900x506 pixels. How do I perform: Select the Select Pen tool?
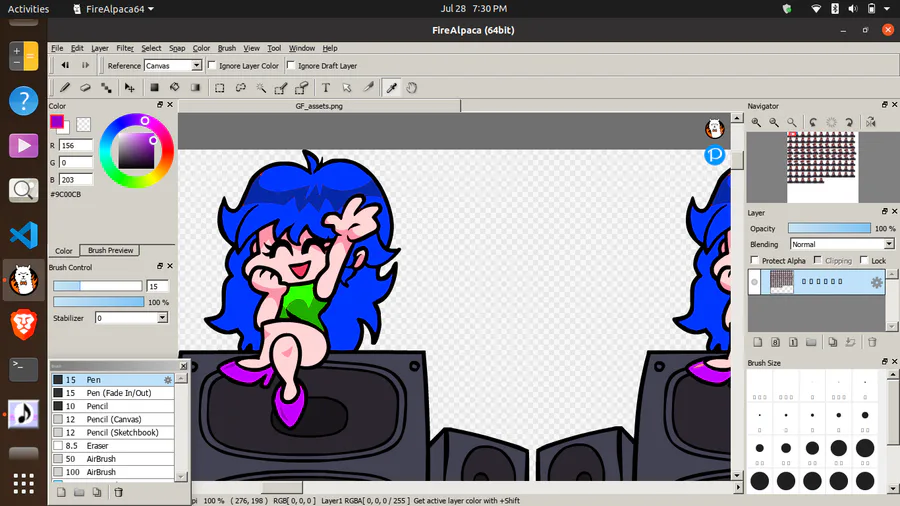point(281,88)
